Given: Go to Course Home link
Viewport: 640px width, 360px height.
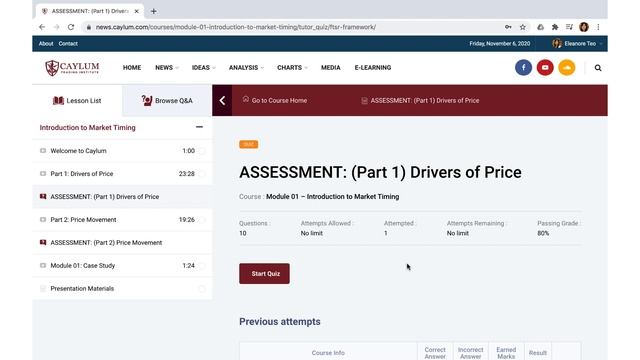Looking at the screenshot, I should pyautogui.click(x=275, y=100).
